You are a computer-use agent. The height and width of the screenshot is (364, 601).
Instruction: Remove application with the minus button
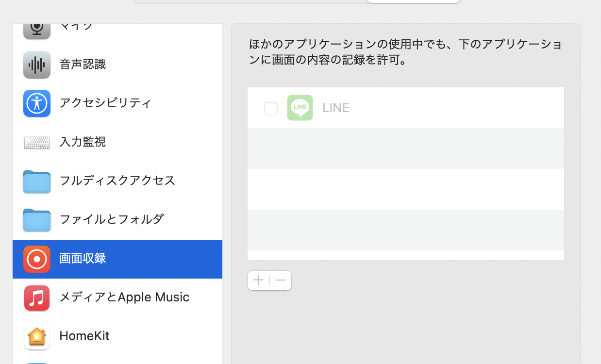(281, 281)
